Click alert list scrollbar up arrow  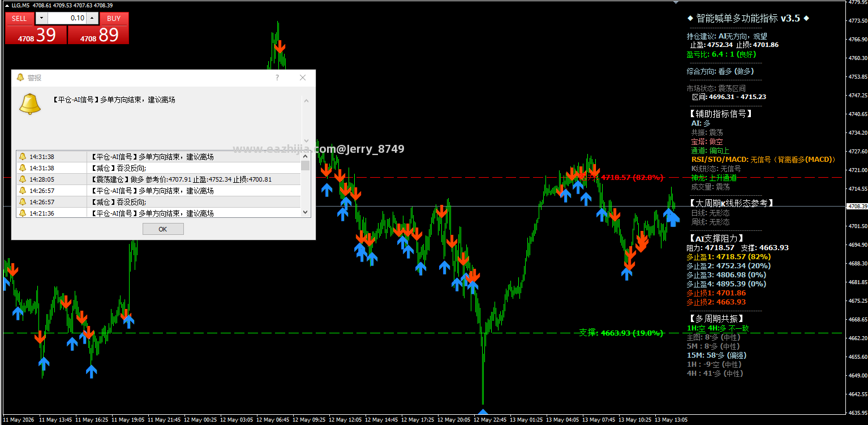coord(306,155)
